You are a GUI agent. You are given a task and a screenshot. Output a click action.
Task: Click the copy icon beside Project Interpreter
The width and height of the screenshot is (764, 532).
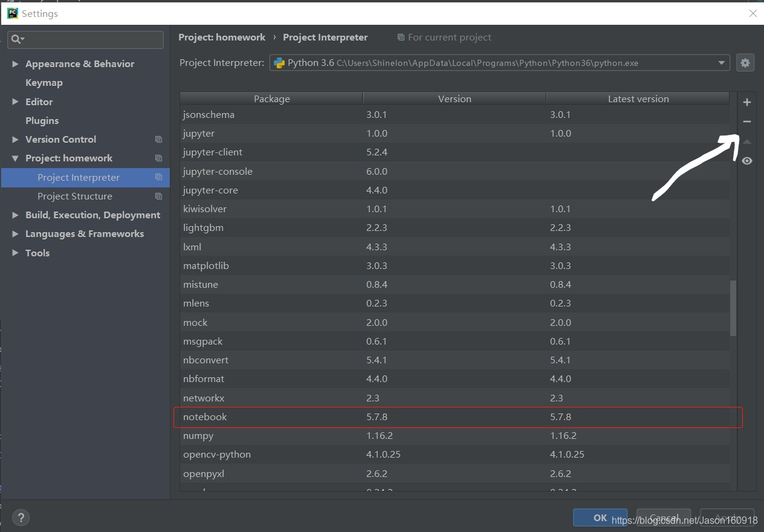click(158, 177)
